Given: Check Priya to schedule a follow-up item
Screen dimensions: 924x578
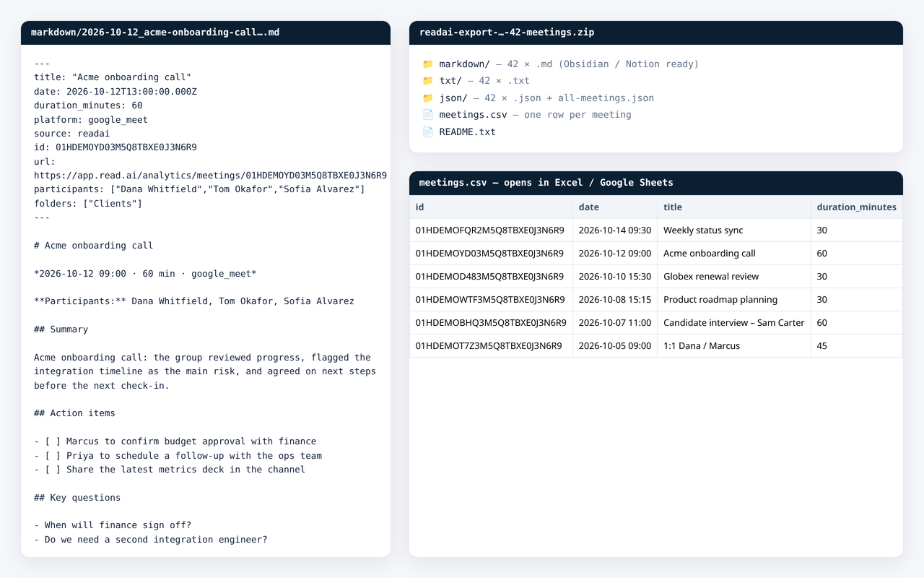Looking at the screenshot, I should click(x=178, y=456).
